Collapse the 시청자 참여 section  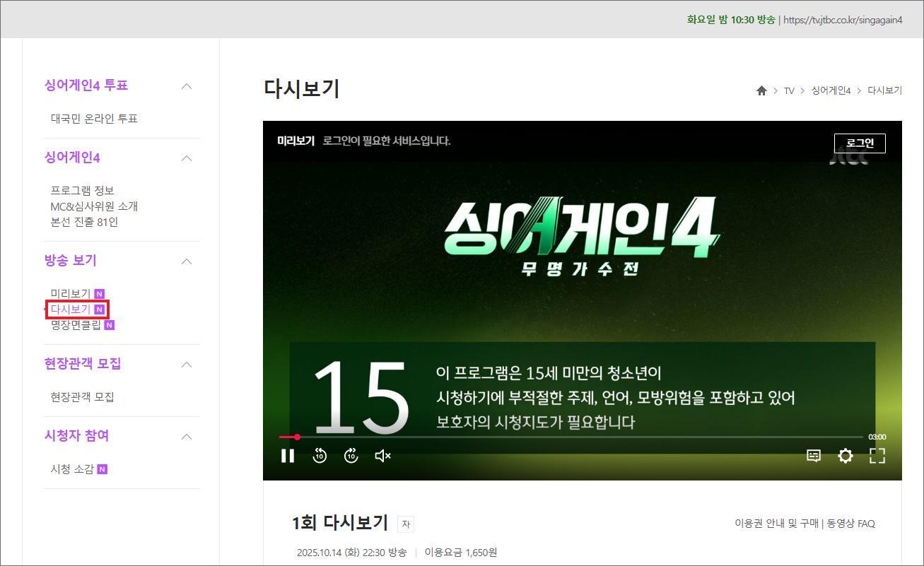(187, 437)
